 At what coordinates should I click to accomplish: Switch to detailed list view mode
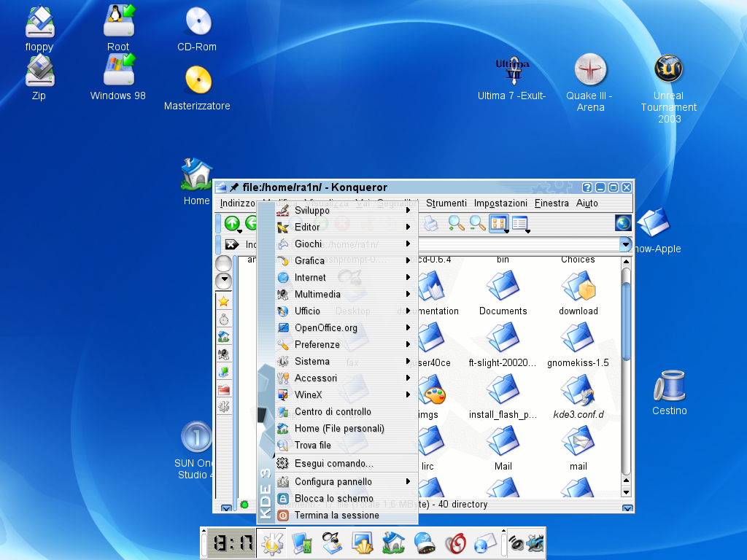tap(519, 222)
